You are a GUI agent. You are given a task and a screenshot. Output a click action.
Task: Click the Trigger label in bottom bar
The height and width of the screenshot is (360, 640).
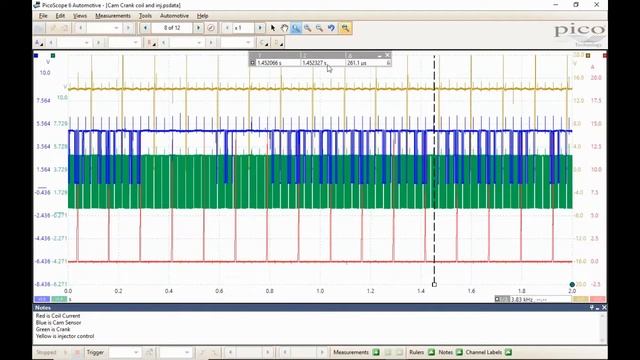[x=95, y=352]
